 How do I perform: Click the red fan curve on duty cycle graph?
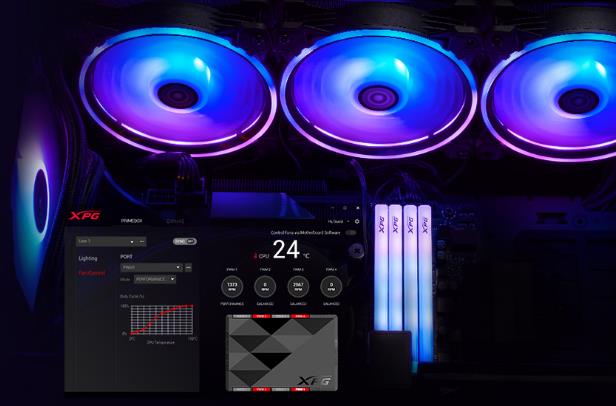coord(157,319)
